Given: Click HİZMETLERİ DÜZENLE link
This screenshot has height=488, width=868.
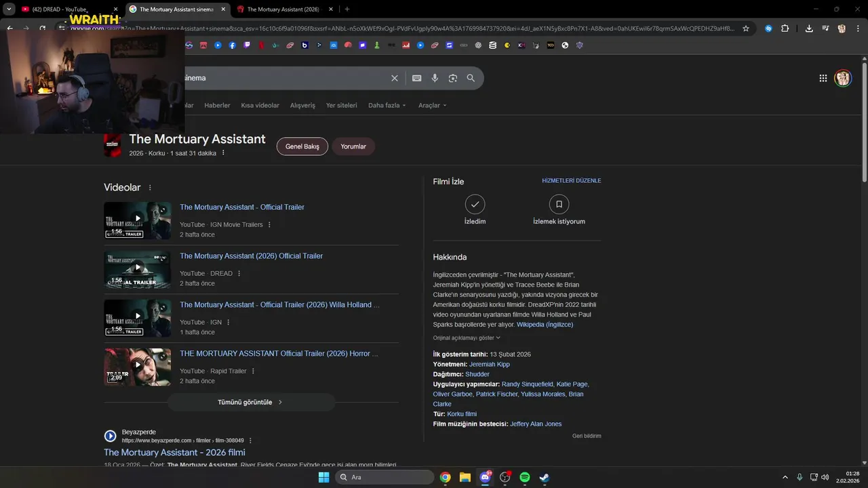Looking at the screenshot, I should 572,181.
